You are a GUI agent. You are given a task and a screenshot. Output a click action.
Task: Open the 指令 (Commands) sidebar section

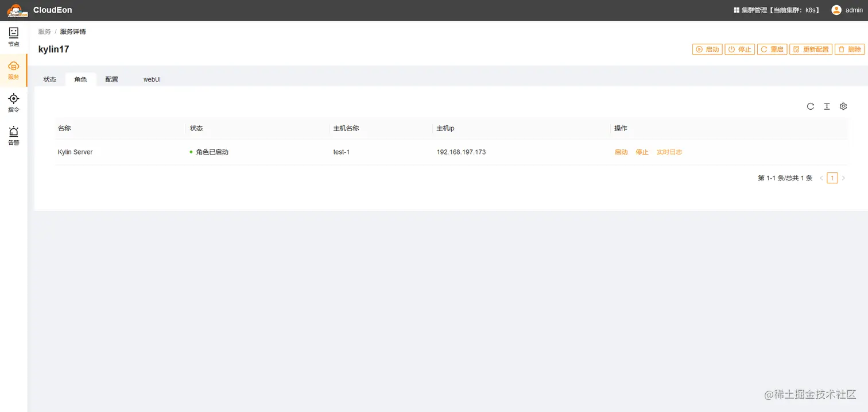(x=13, y=103)
